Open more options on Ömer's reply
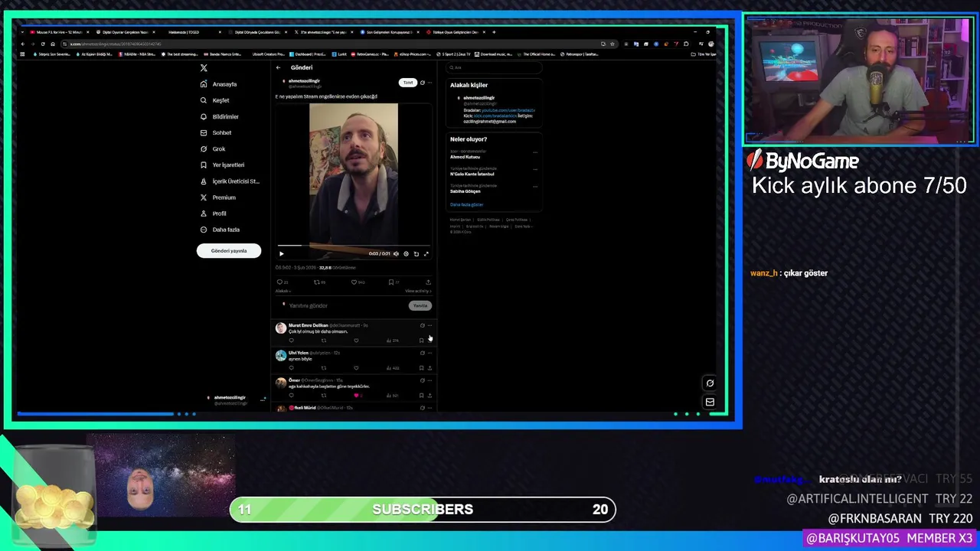980x551 pixels. (x=430, y=380)
